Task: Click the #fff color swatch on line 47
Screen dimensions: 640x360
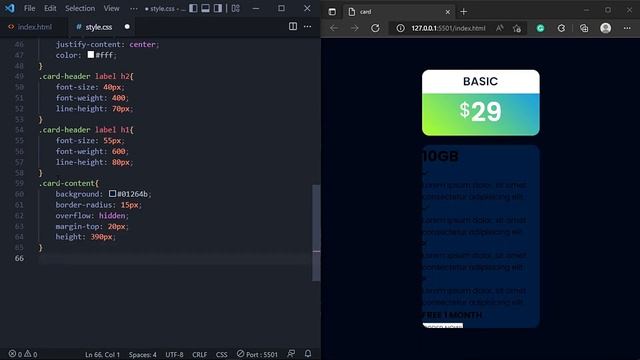Action: pyautogui.click(x=91, y=55)
